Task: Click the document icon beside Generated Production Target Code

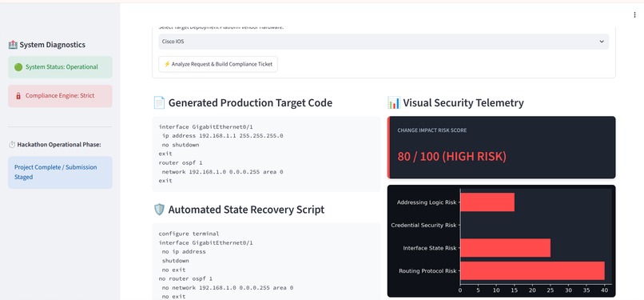Action: pos(159,102)
